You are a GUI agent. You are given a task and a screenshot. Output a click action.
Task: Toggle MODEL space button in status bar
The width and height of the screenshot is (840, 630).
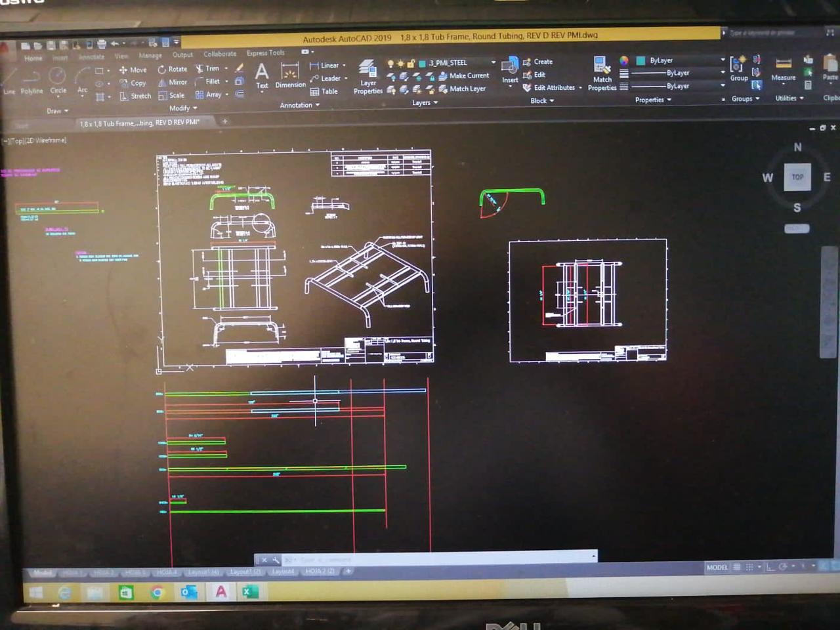pyautogui.click(x=717, y=567)
